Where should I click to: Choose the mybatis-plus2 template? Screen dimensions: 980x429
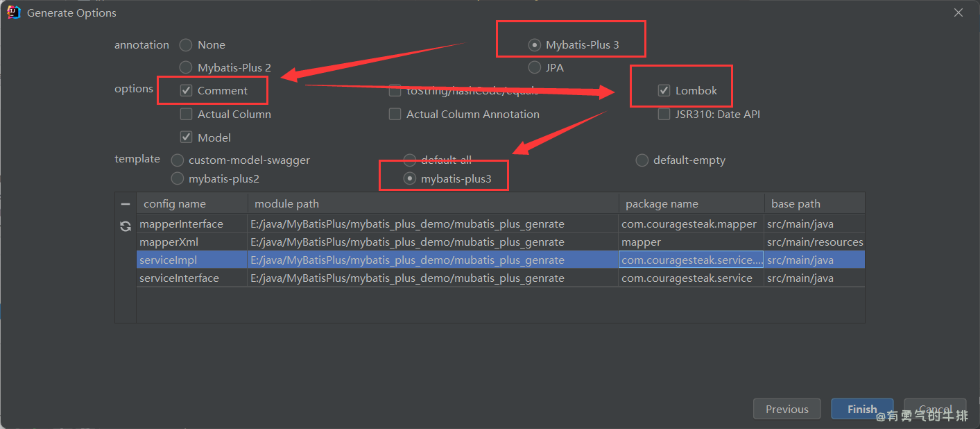[x=178, y=179]
